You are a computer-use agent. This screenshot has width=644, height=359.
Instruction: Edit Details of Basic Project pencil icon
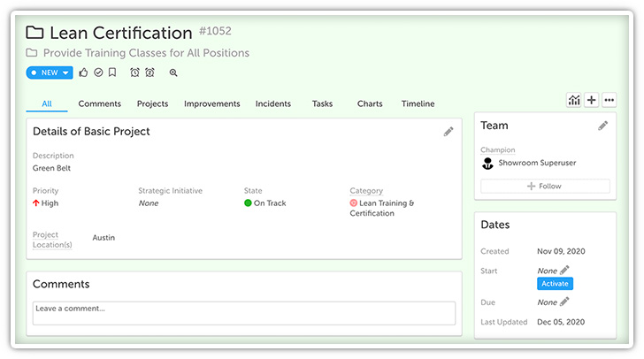448,132
